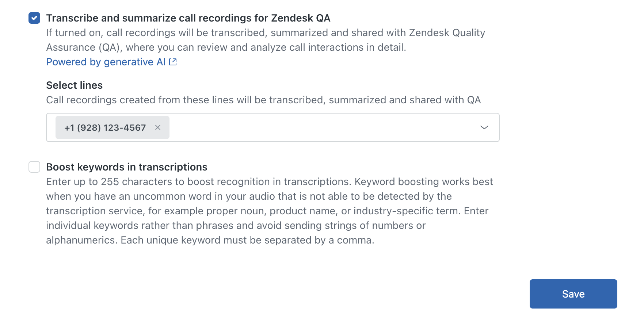Click the "Enter up to 255 characters" description line
Viewport: 644px width, 314px height.
pyautogui.click(x=269, y=182)
